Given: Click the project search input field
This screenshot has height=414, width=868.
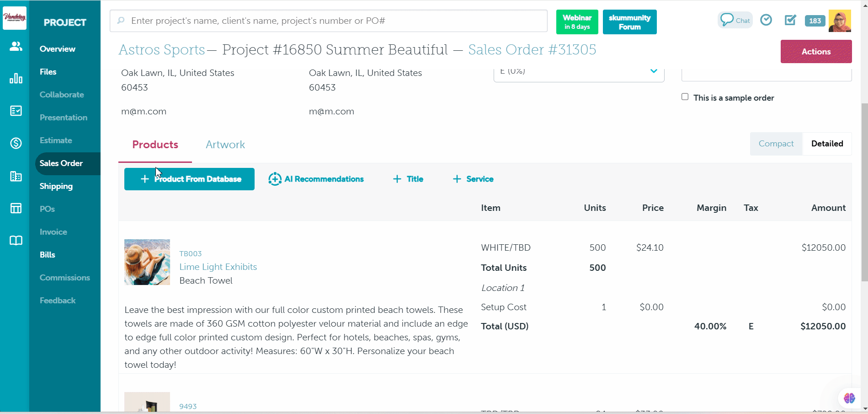Looking at the screenshot, I should click(328, 21).
